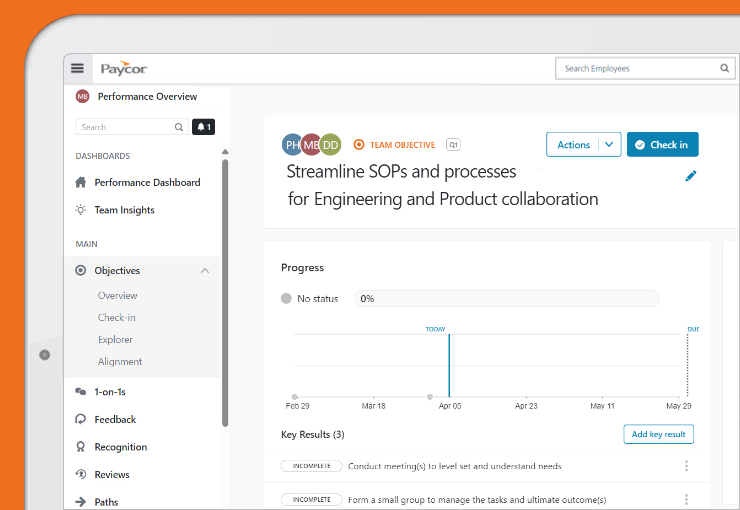Click the sidebar scrollbar thumb
740x510 pixels.
point(225,293)
